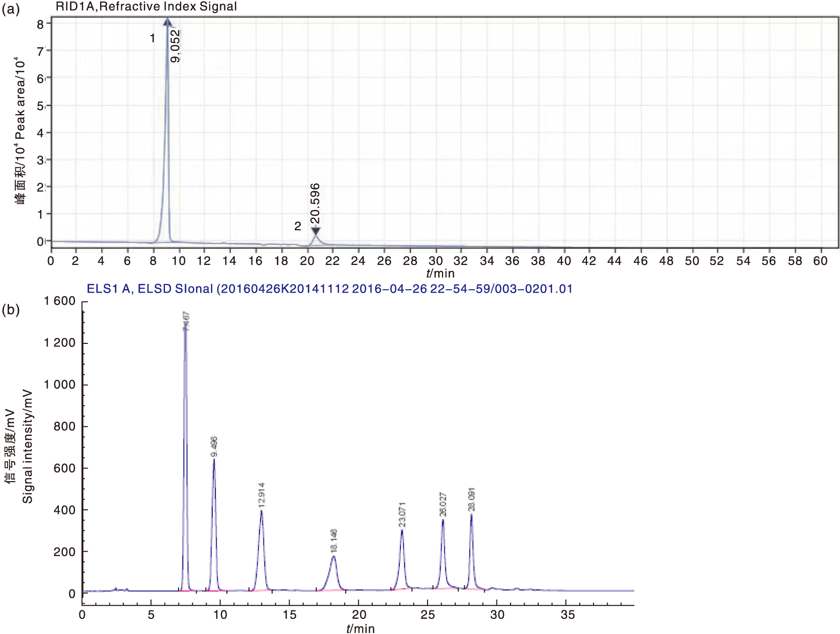Click the 12.914 peak label

262,494
